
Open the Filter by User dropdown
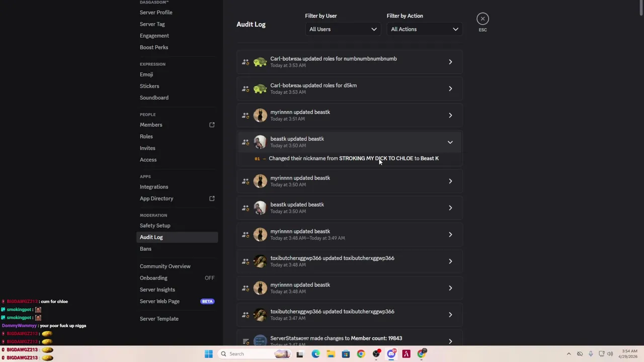(343, 29)
